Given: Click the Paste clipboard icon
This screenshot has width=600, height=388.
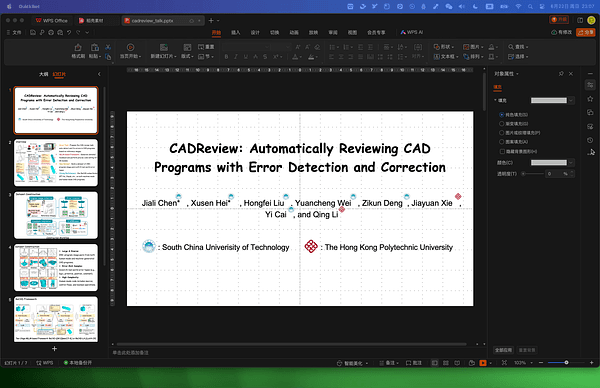Looking at the screenshot, I should (95, 47).
